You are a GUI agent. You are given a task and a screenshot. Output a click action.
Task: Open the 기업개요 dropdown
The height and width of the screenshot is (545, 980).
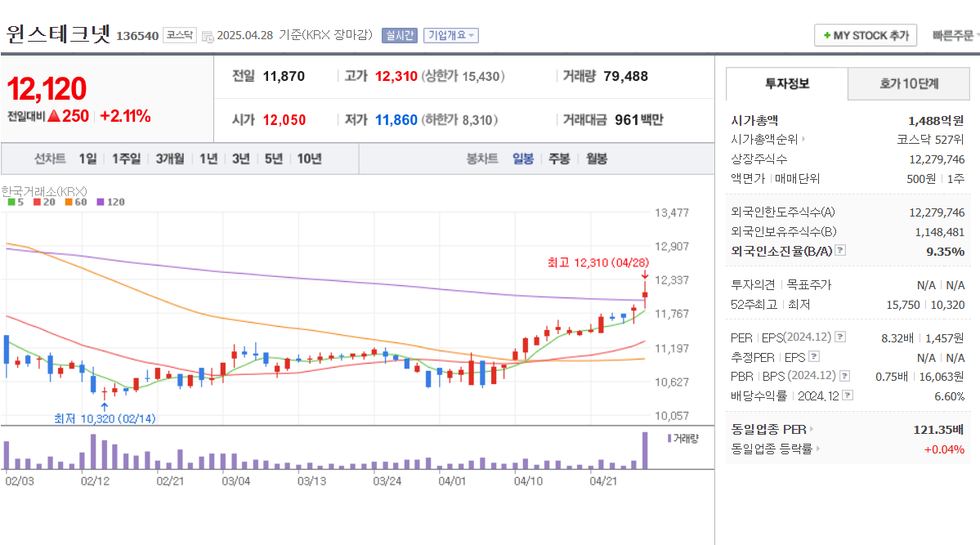click(x=450, y=35)
